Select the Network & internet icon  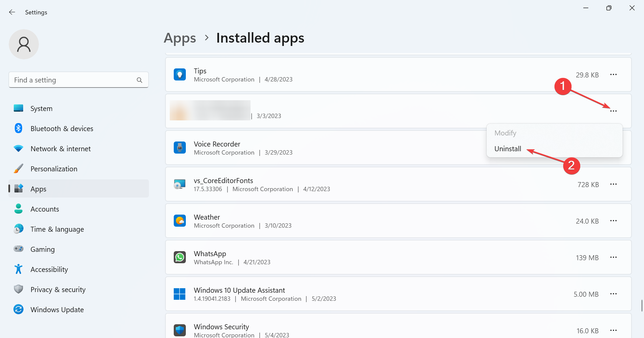[18, 149]
